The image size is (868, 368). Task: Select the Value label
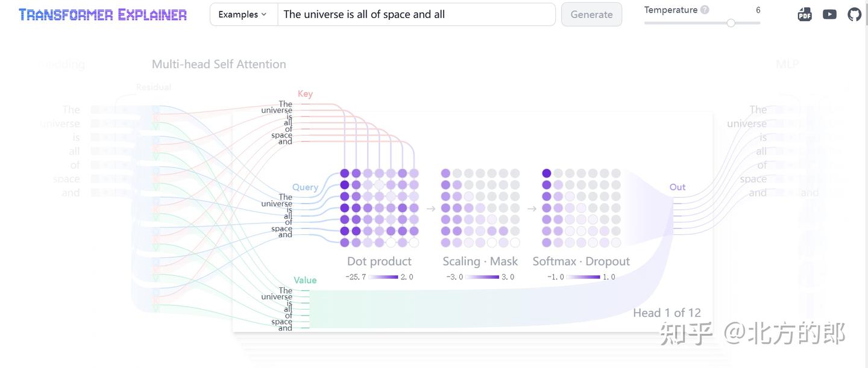pos(305,280)
